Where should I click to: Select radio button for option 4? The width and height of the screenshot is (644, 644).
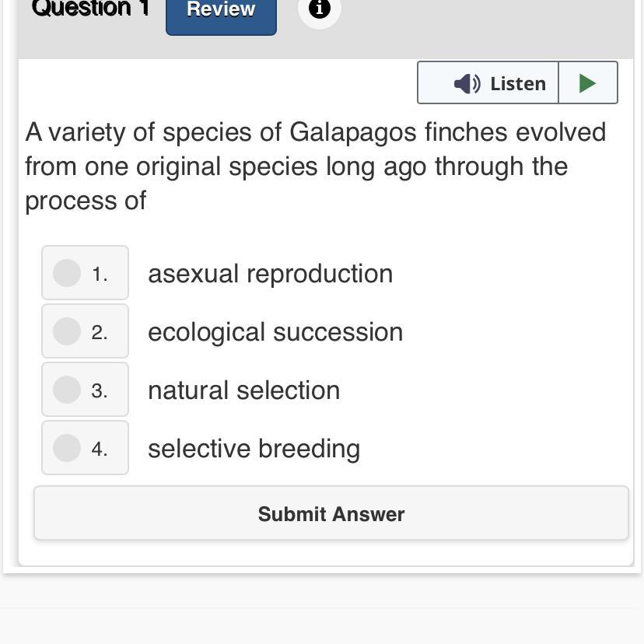coord(67,448)
